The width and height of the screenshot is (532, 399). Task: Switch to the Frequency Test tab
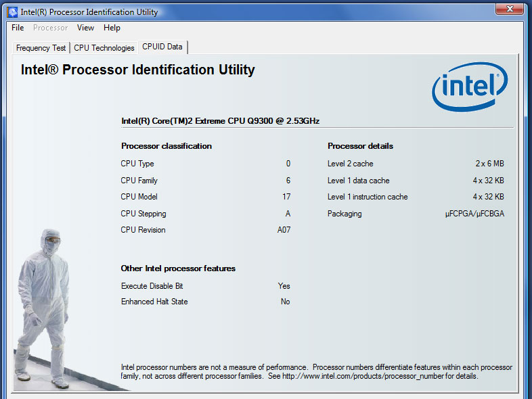[41, 48]
